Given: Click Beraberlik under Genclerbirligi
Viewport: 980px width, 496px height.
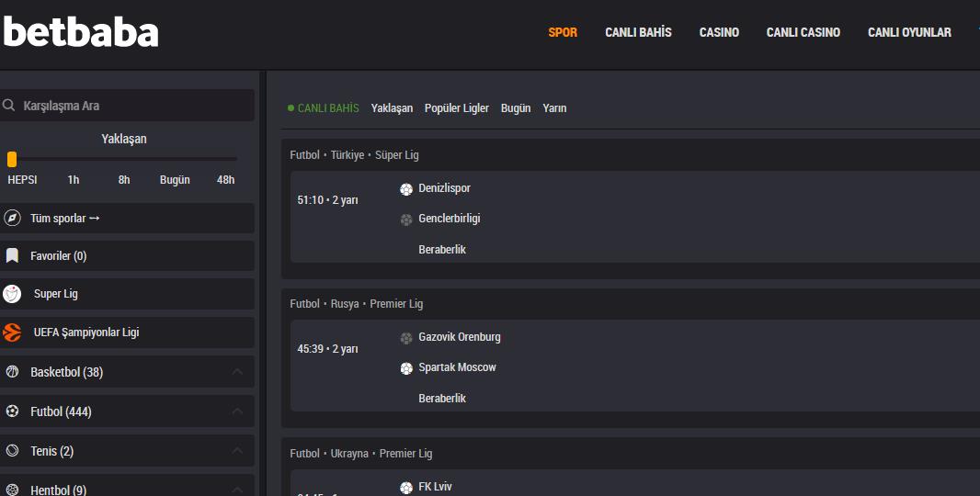Looking at the screenshot, I should (442, 249).
